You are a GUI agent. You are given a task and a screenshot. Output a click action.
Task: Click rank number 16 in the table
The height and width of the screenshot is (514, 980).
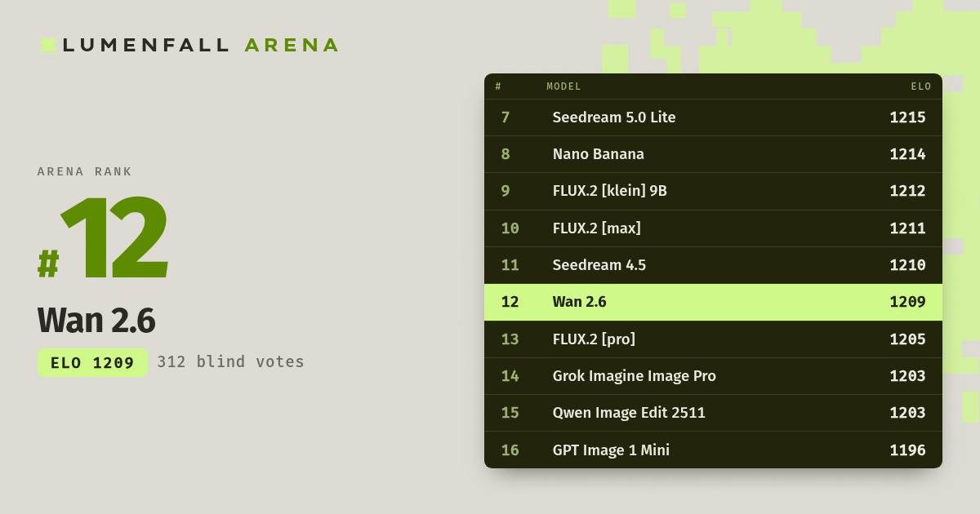pyautogui.click(x=510, y=450)
